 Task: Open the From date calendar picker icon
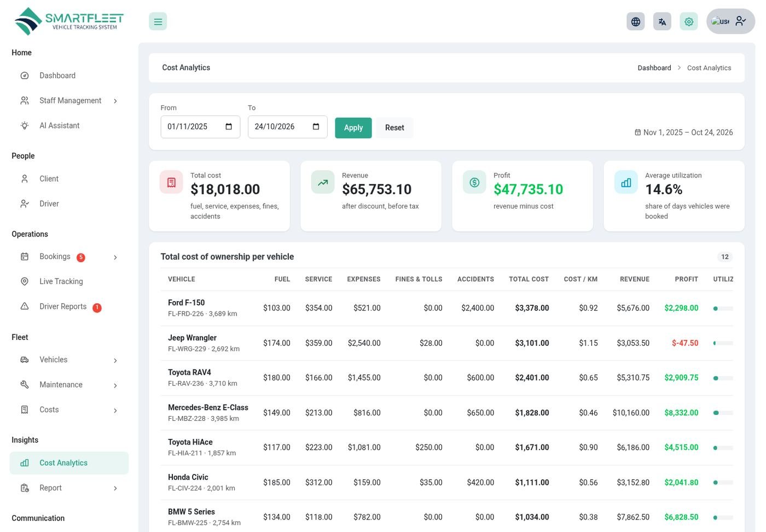tap(229, 126)
